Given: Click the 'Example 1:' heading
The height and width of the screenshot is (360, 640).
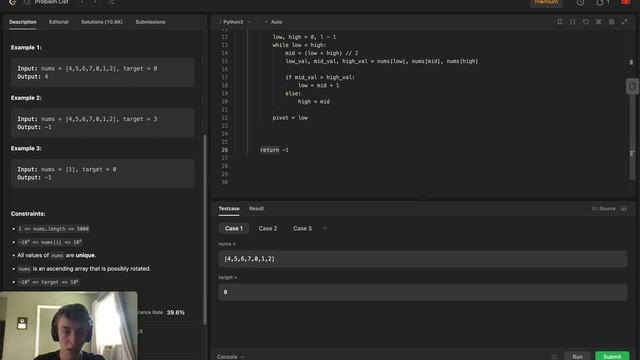Looking at the screenshot, I should (x=26, y=47).
